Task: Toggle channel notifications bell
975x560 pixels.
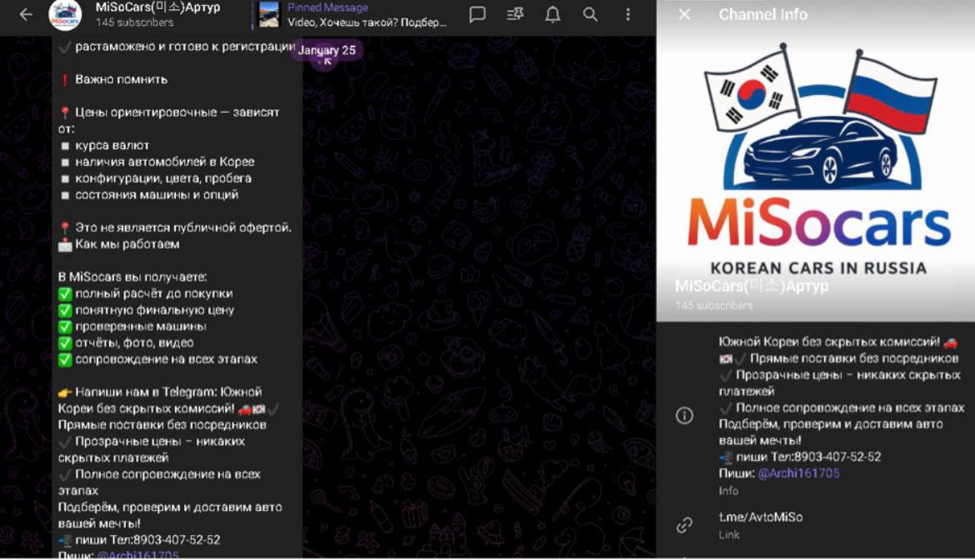Action: [552, 15]
